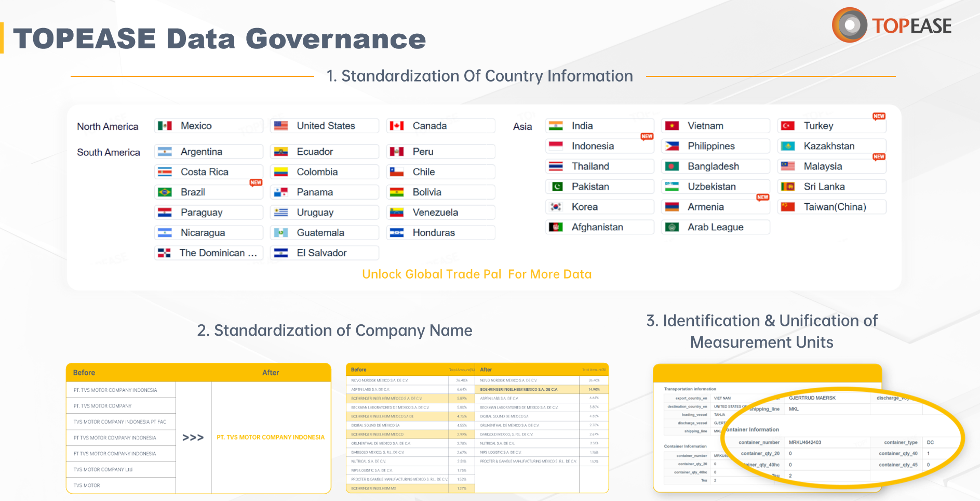The image size is (980, 501).
Task: Click the TOPEASE logo icon
Action: point(850,25)
